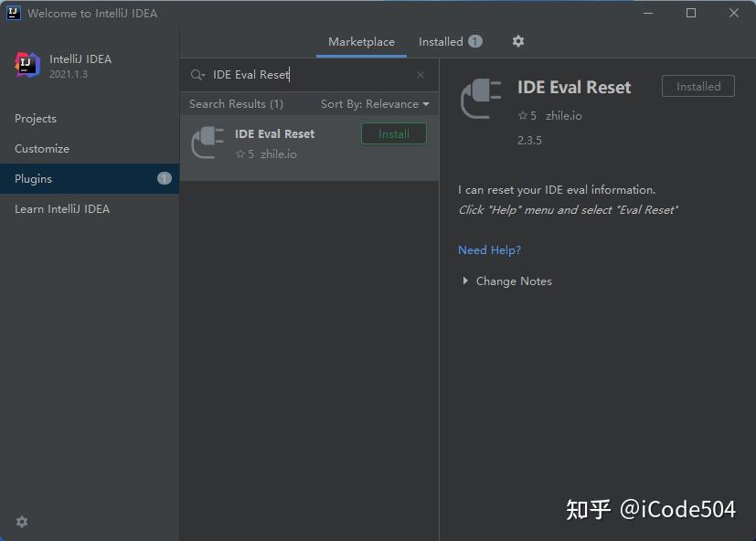The width and height of the screenshot is (756, 541).
Task: Switch to the Installed tab
Action: 442,41
